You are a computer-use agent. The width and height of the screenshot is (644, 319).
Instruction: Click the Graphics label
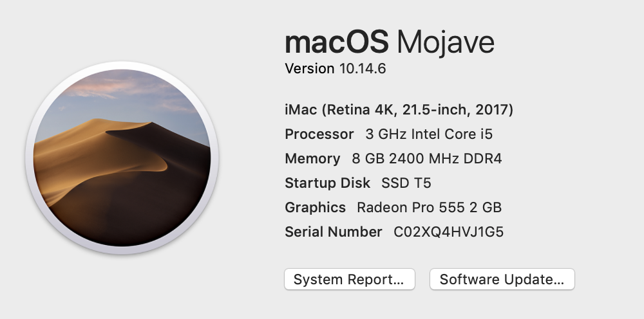click(316, 208)
